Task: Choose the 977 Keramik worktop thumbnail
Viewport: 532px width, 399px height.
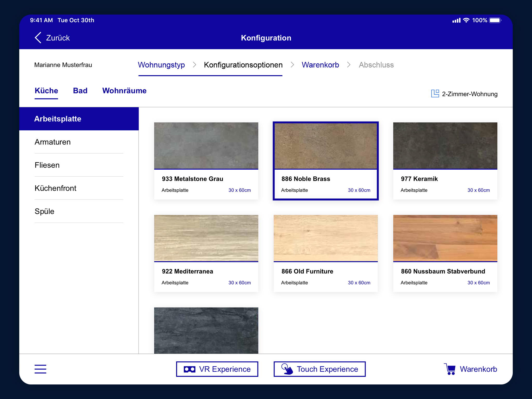Action: pyautogui.click(x=445, y=146)
